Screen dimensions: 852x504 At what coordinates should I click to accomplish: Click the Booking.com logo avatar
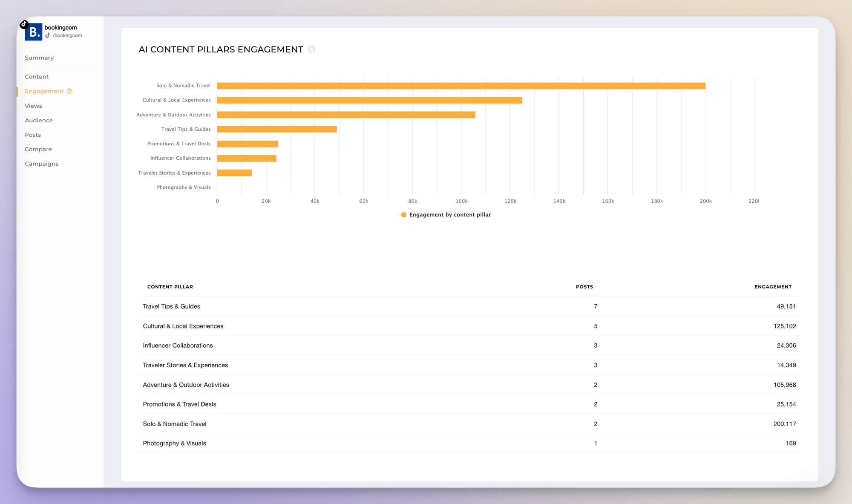33,32
